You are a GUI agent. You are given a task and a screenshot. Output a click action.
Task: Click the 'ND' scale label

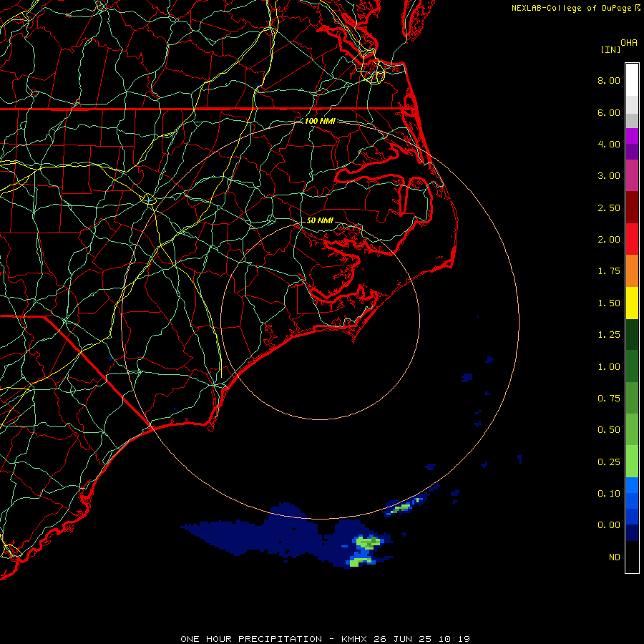(615, 557)
